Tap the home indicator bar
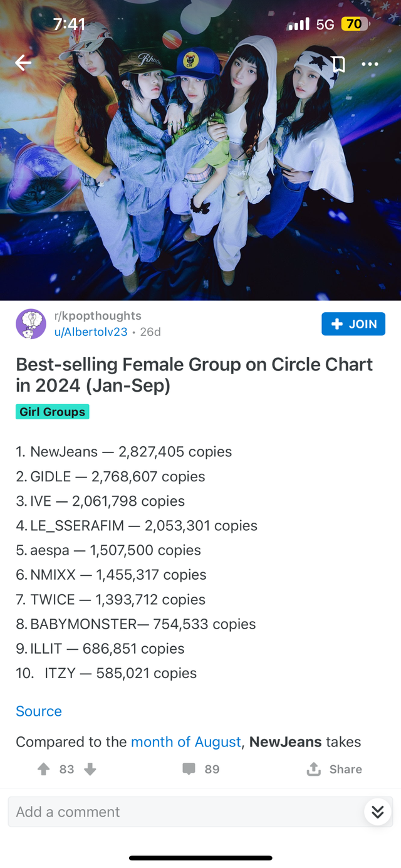401x868 pixels. tap(200, 858)
